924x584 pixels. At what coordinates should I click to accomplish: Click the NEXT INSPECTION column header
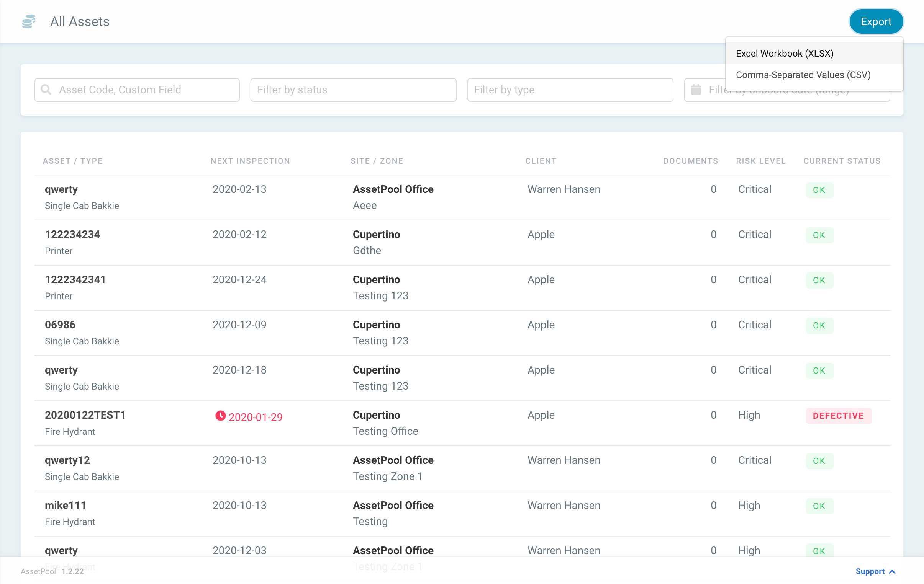pyautogui.click(x=250, y=161)
